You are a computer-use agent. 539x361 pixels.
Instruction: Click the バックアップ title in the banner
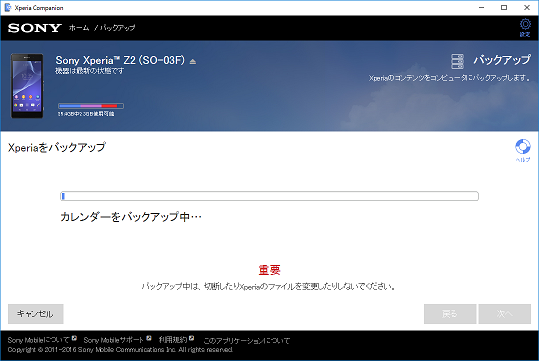click(x=502, y=60)
